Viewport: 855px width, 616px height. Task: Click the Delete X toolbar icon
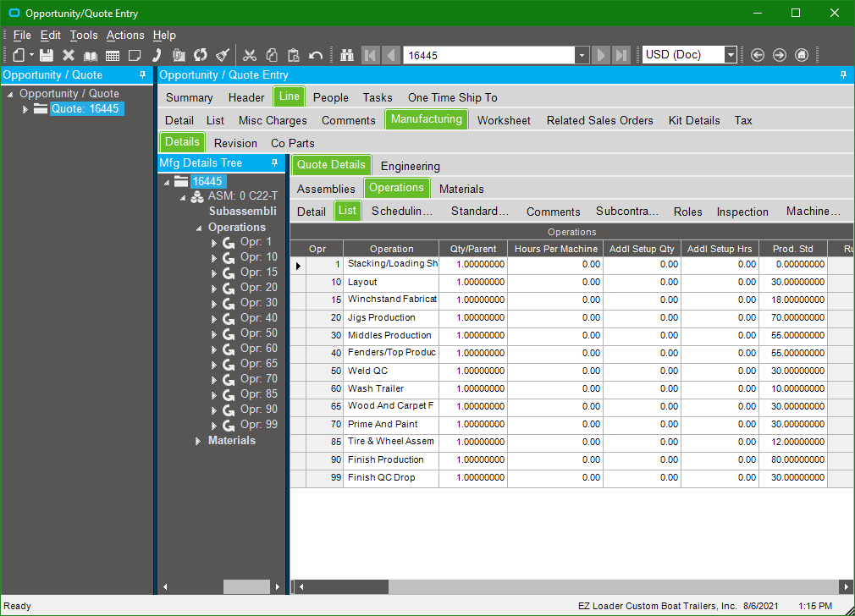click(69, 55)
